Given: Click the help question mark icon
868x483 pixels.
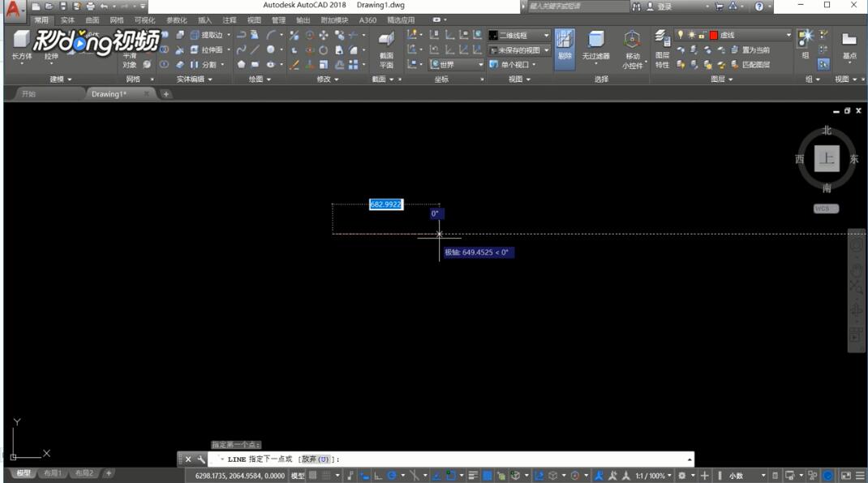Looking at the screenshot, I should tap(759, 6).
